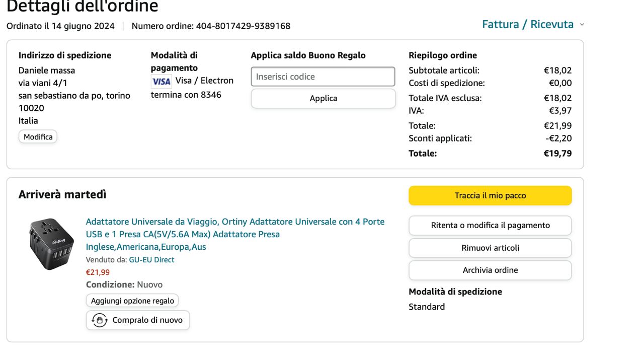The image size is (644, 358).
Task: Choose Archivia ordine
Action: 490,270
